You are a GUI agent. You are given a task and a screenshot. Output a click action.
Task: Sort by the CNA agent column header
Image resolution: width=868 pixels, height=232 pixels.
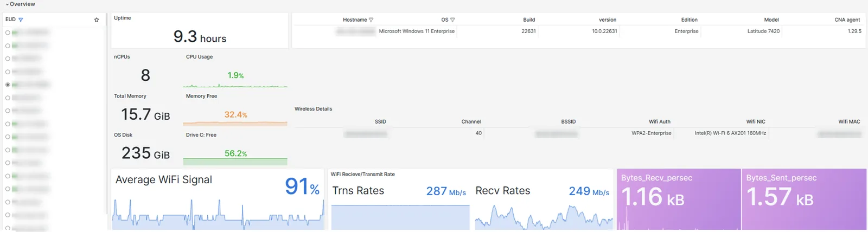click(x=847, y=20)
